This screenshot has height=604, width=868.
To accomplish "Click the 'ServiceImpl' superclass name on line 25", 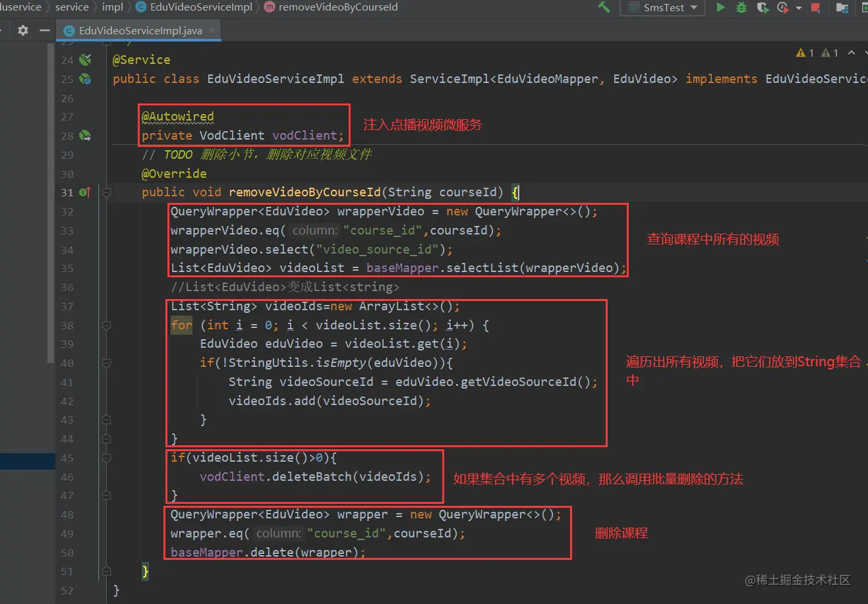I will (449, 79).
